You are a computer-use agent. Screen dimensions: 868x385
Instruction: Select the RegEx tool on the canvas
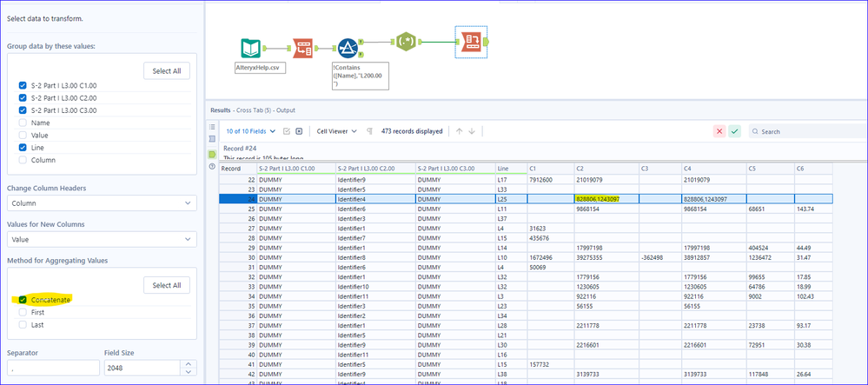tap(407, 42)
